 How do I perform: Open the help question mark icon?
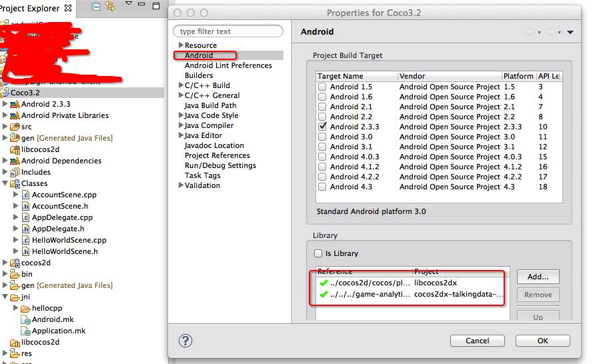click(185, 341)
